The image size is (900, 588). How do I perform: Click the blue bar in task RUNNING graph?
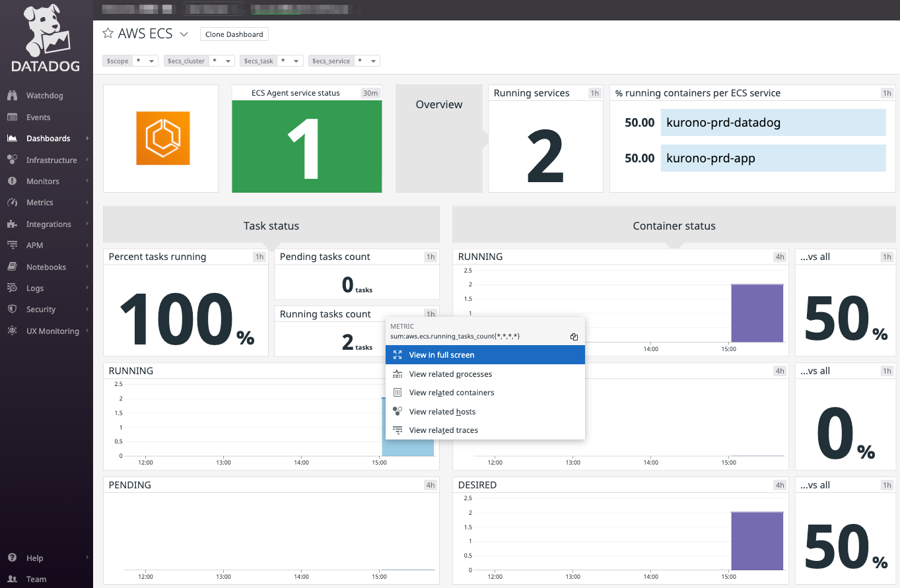point(408,447)
